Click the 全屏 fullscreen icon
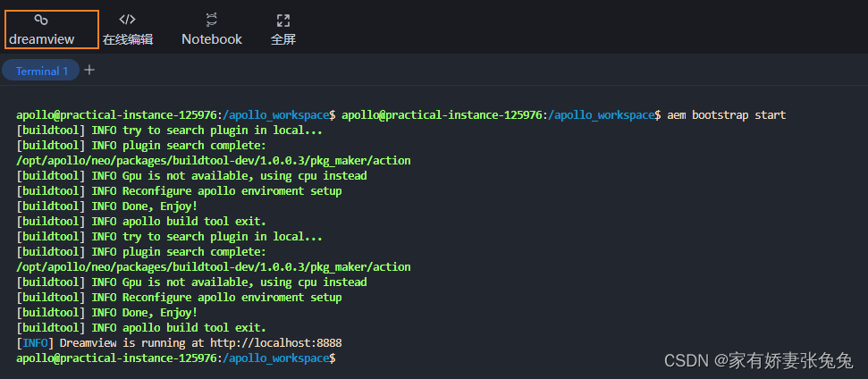Screen dimensions: 868x379 (282, 21)
